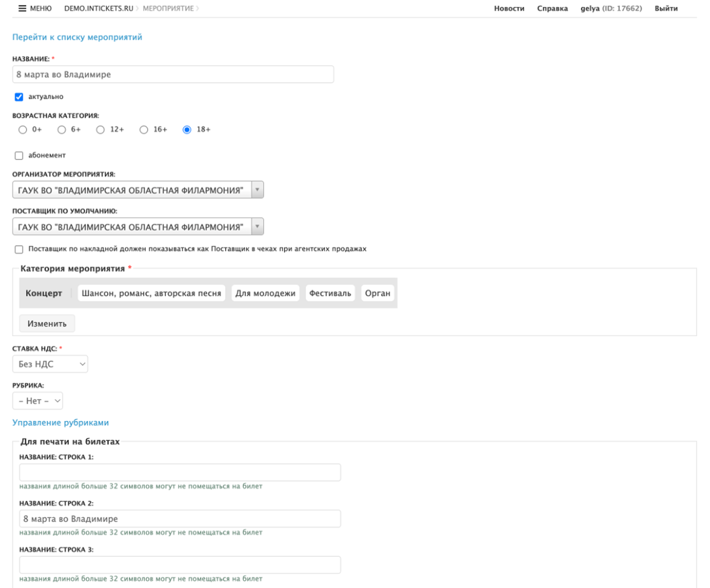Image resolution: width=710 pixels, height=588 pixels.
Task: Click the Название event name field
Action: point(173,74)
